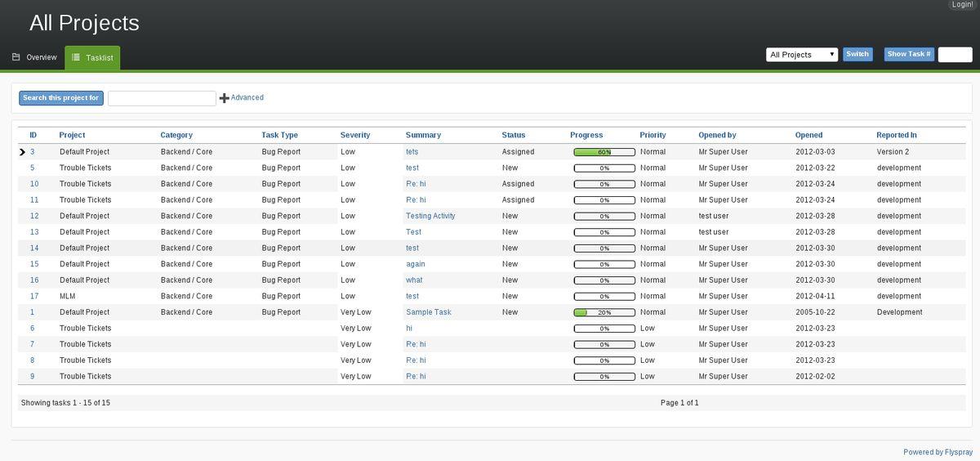The width and height of the screenshot is (980, 461).
Task: Open the 'tets' task summary
Action: (x=412, y=152)
